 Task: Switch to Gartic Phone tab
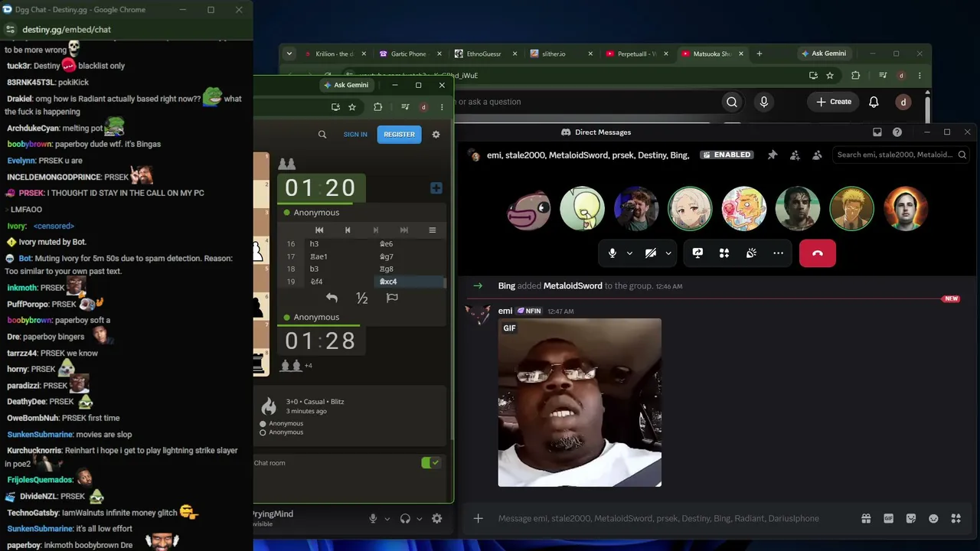(408, 54)
